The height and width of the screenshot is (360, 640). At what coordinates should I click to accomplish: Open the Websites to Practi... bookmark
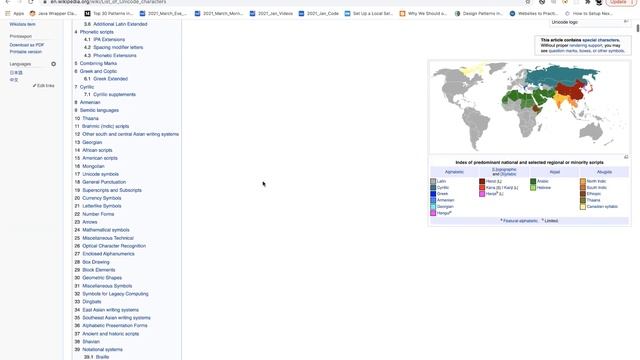(x=533, y=13)
